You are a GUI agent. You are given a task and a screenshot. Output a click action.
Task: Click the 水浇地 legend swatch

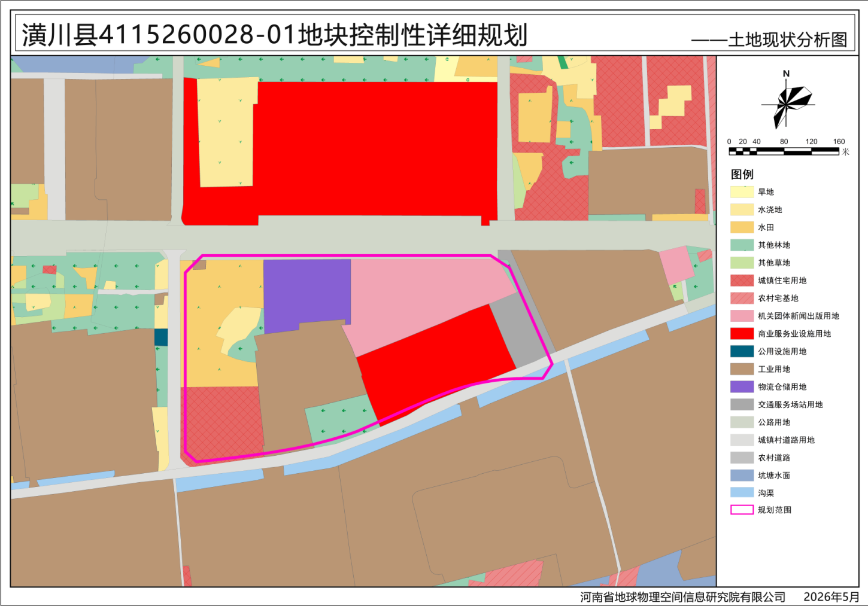click(742, 209)
